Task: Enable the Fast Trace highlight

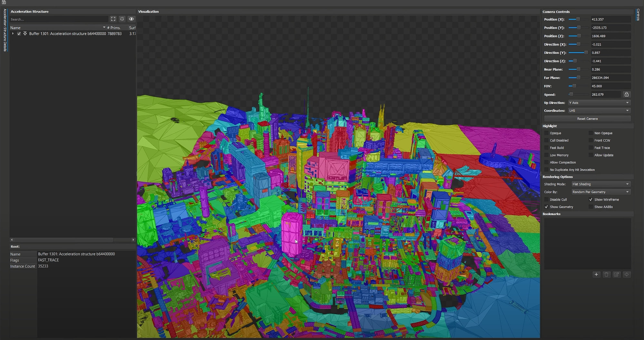Action: tap(591, 148)
